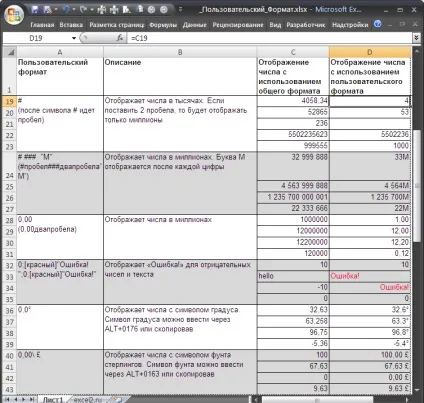This screenshot has width=424, height=403.
Task: Click the vertical scrollbar up arrow
Action: (x=416, y=52)
